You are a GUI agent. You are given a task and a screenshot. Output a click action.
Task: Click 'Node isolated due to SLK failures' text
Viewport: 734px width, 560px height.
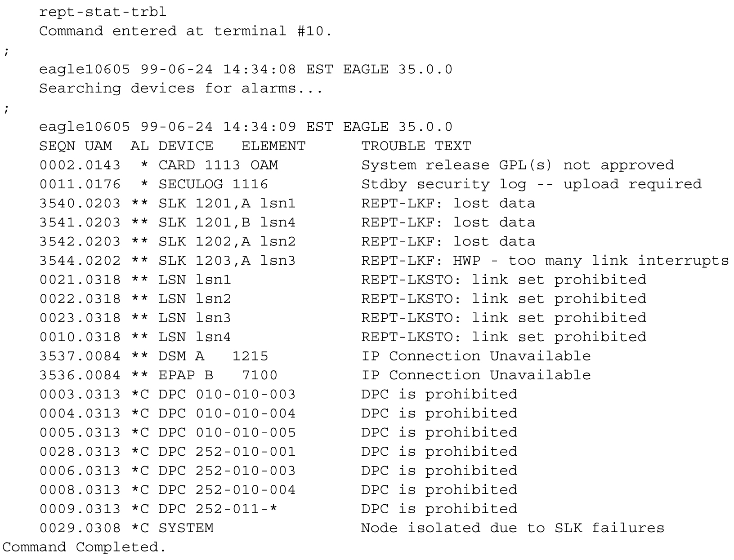(513, 528)
